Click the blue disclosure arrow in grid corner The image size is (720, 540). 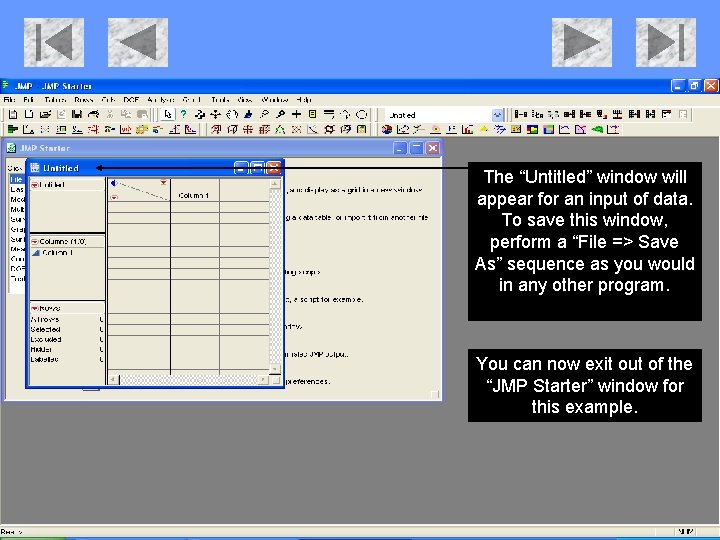pos(113,183)
